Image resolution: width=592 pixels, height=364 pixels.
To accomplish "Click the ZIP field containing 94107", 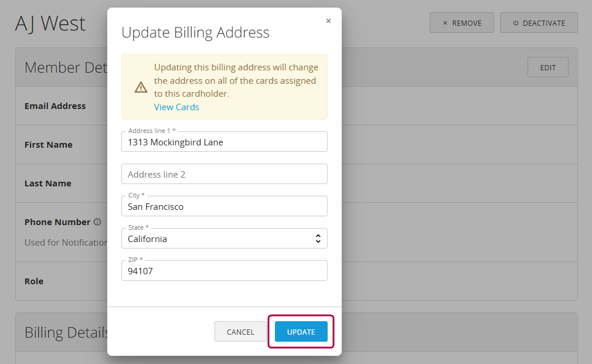I will 224,270.
